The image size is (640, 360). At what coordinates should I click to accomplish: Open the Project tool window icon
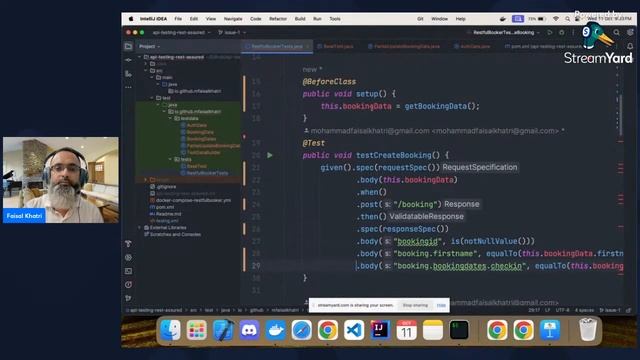click(128, 47)
